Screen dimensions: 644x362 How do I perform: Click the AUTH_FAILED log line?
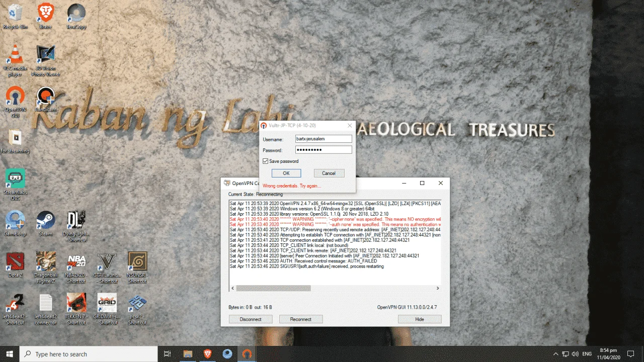[x=303, y=261]
